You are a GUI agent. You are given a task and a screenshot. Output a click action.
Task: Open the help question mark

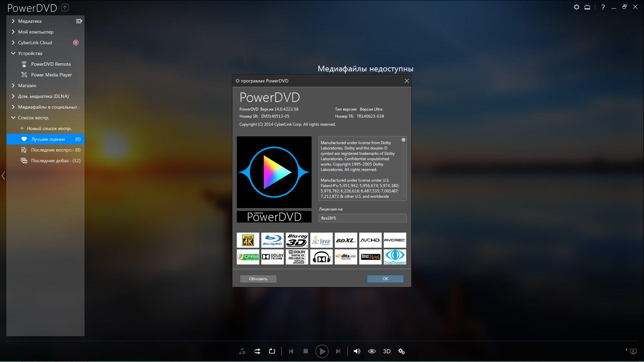(x=603, y=7)
